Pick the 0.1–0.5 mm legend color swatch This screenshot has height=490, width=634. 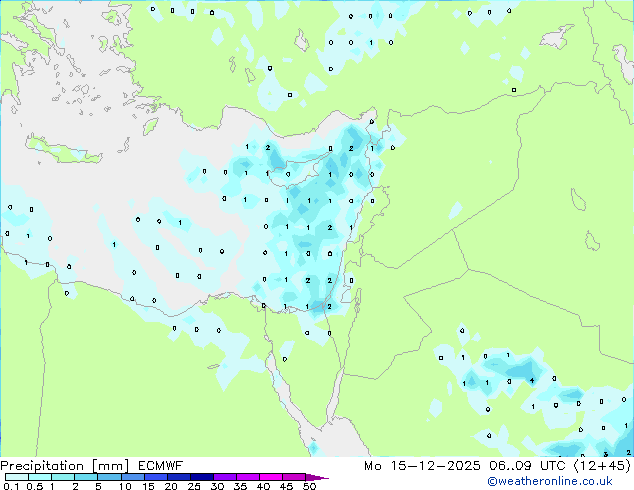tap(17, 477)
